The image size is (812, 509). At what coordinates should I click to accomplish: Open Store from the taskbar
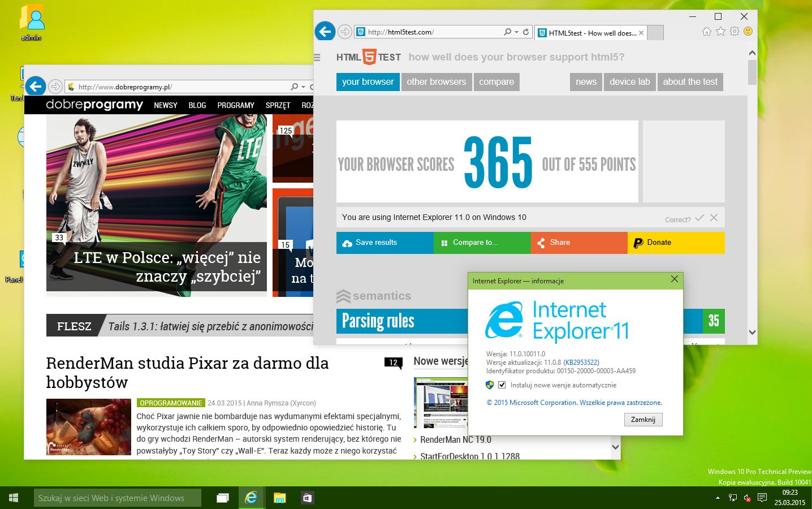pos(307,498)
